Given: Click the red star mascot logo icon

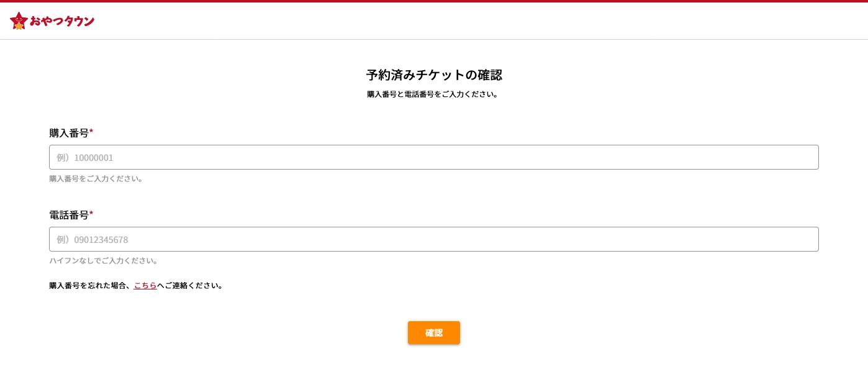Looking at the screenshot, I should pyautogui.click(x=19, y=20).
